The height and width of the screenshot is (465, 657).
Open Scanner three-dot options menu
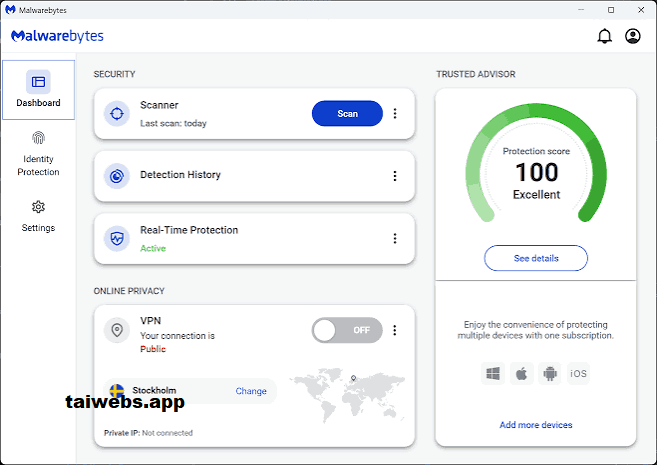click(395, 114)
